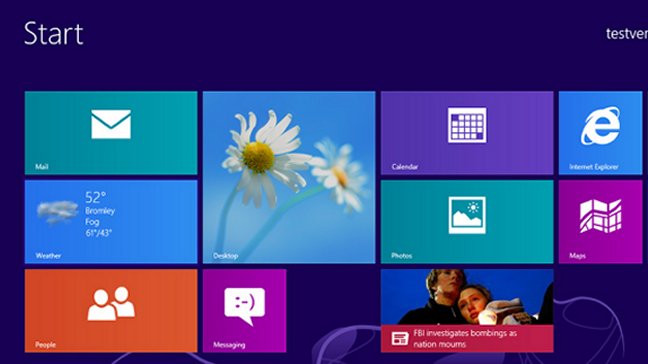Click the 'Photos' tile label

401,256
